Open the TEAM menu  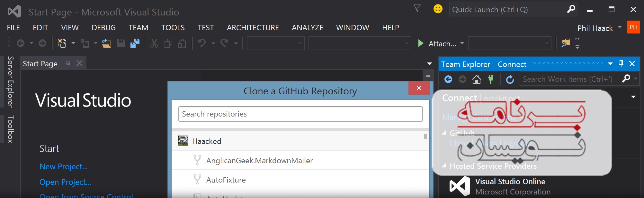[x=139, y=28]
